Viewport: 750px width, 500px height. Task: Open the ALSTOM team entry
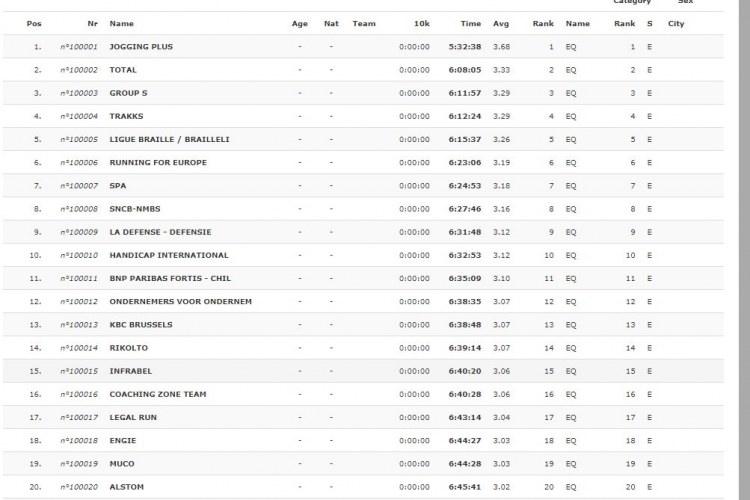[126, 487]
